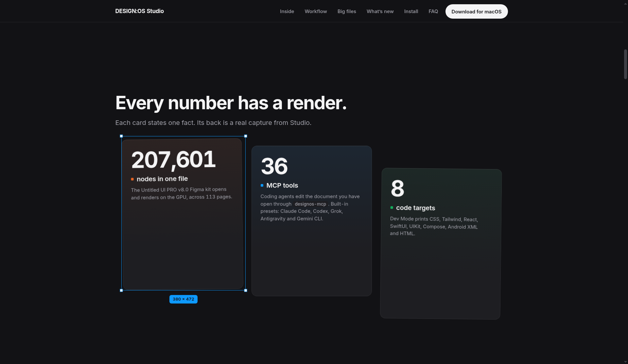Click the 'Untitled UI PRO v8.0 Figma kit' description
This screenshot has height=364, width=628.
coord(182,193)
